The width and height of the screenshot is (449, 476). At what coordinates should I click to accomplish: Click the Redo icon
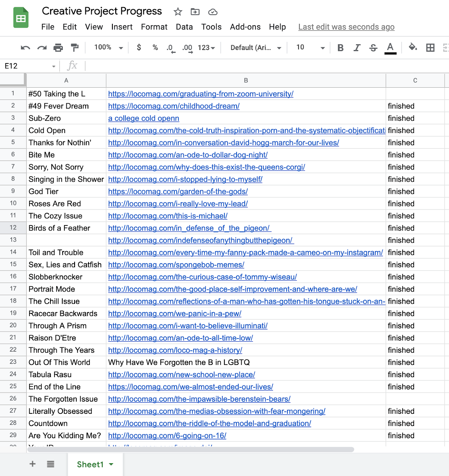pyautogui.click(x=42, y=48)
